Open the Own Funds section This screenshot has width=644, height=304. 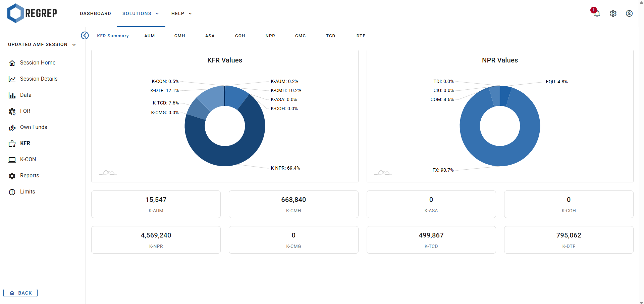click(x=34, y=127)
